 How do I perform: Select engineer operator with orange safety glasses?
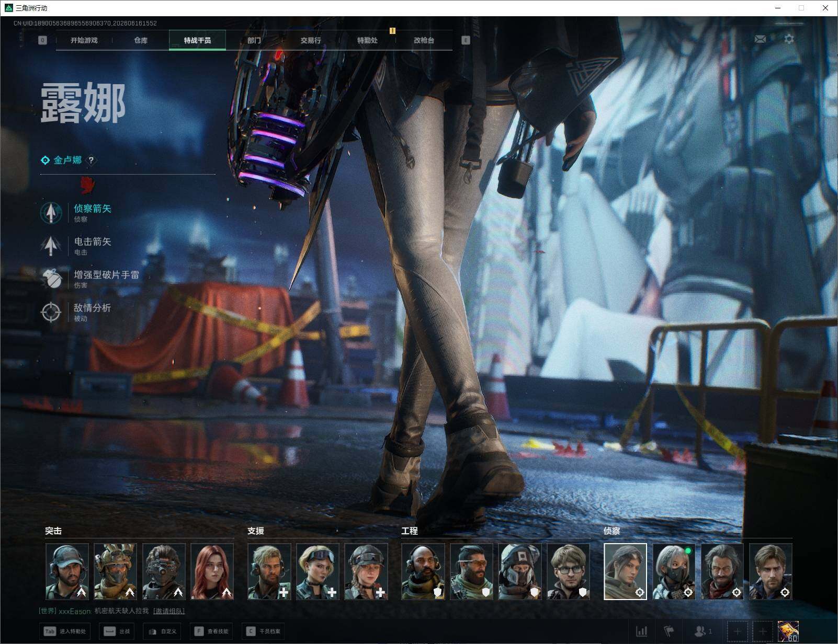point(471,571)
